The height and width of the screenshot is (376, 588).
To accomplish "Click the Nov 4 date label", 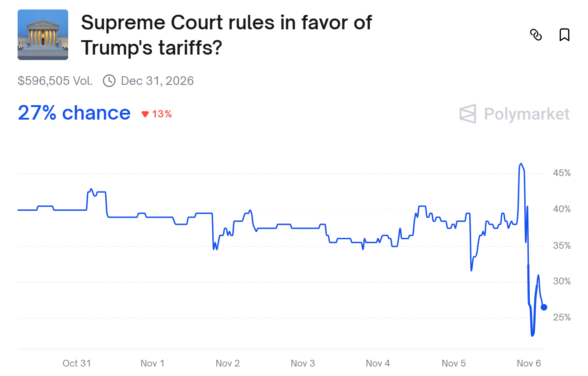I will click(x=378, y=363).
